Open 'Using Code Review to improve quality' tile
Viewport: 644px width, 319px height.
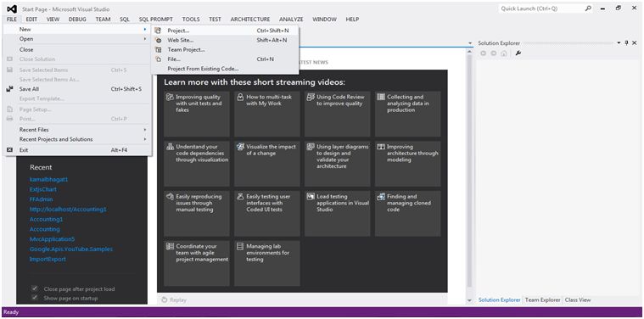pyautogui.click(x=337, y=115)
